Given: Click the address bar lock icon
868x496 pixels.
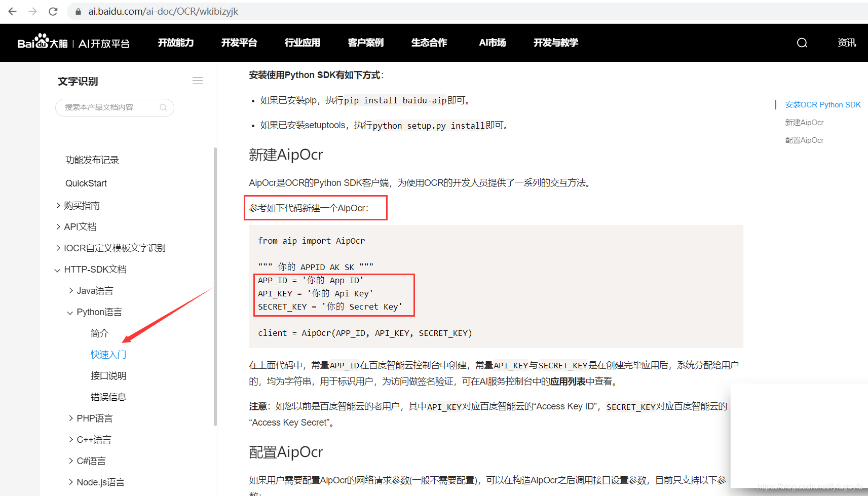Looking at the screenshot, I should pyautogui.click(x=78, y=11).
